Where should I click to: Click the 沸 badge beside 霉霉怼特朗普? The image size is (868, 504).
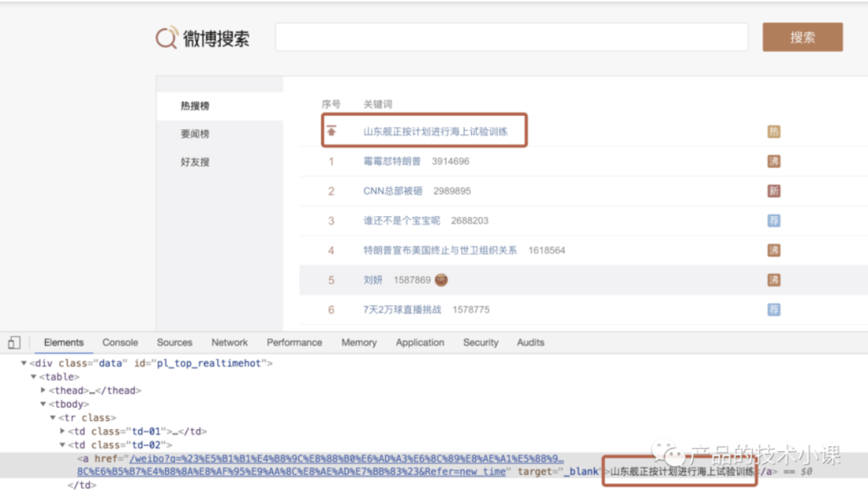[x=773, y=162]
